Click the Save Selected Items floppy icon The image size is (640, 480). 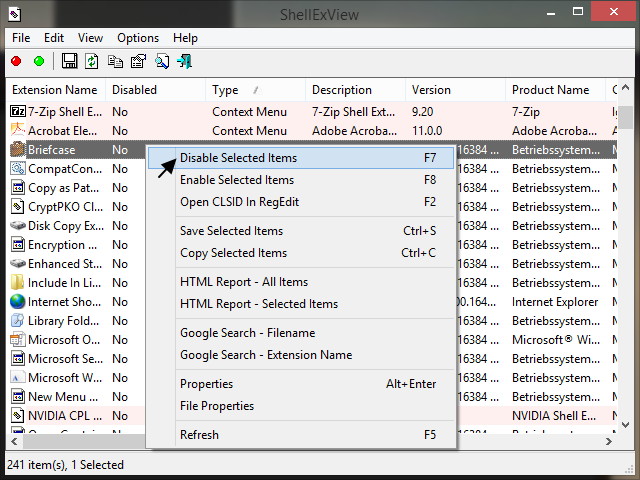[x=69, y=61]
